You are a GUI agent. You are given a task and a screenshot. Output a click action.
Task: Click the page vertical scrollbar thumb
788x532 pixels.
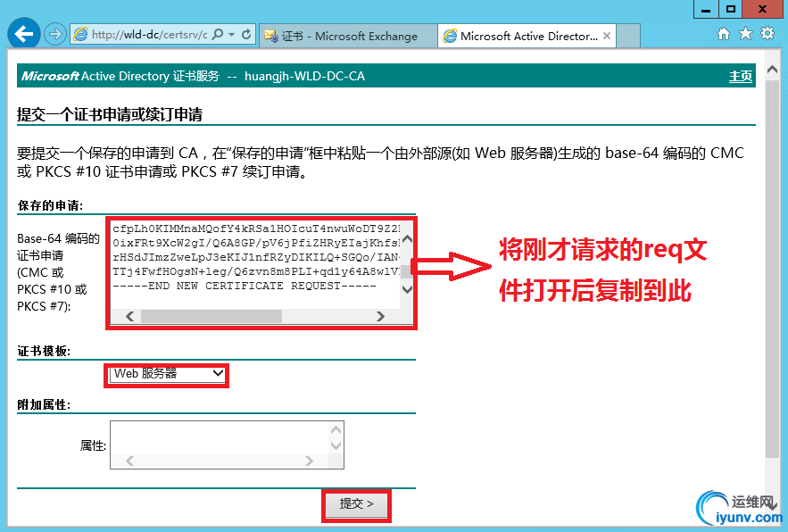click(x=773, y=269)
